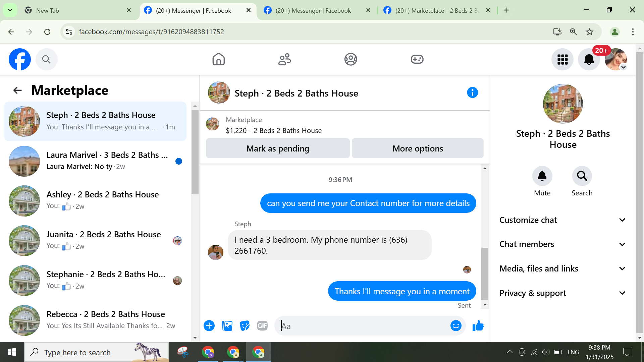The width and height of the screenshot is (644, 362).
Task: Open the notifications bell with 20+ badge
Action: (589, 59)
